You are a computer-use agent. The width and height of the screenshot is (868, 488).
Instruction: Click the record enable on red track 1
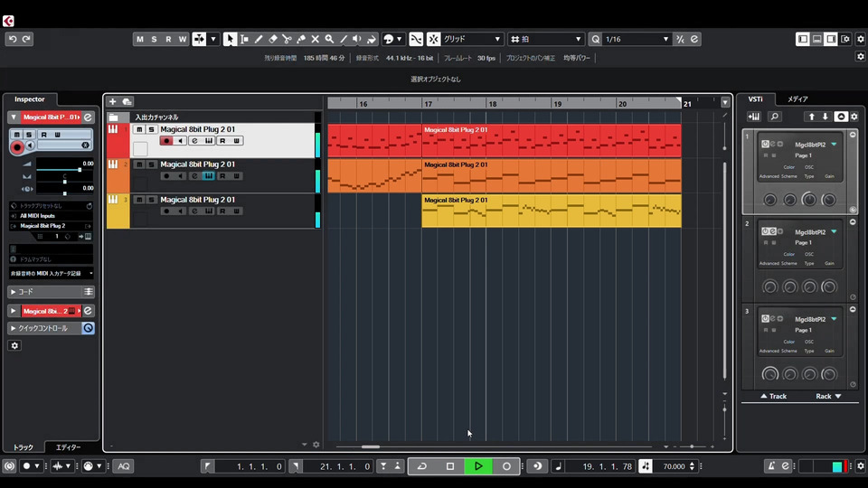166,141
